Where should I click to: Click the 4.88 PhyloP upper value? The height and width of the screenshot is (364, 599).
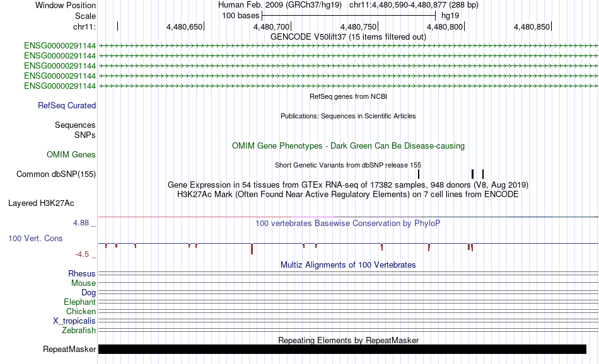point(81,223)
